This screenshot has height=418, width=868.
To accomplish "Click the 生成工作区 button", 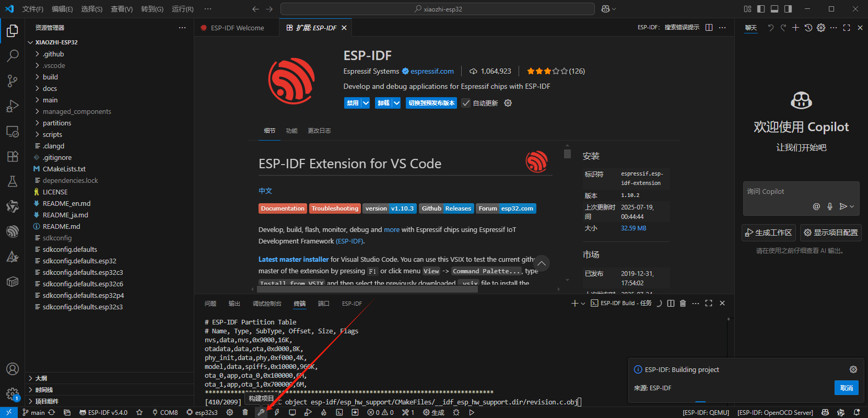I will coord(769,233).
